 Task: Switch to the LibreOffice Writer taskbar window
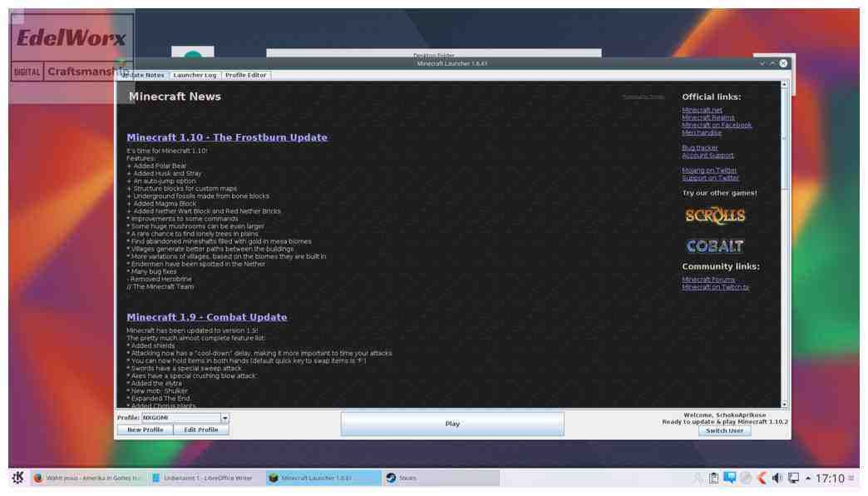[x=206, y=478]
